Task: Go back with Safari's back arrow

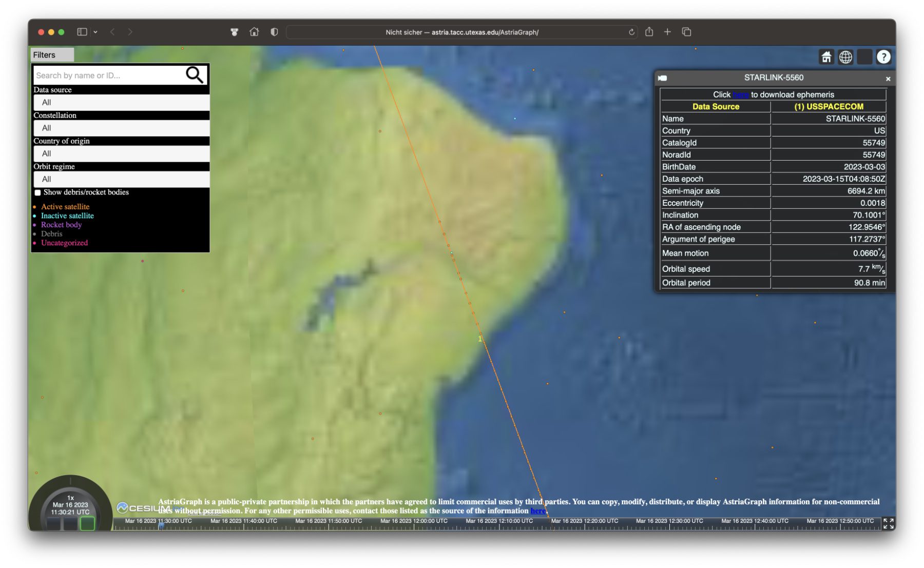Action: pos(112,32)
